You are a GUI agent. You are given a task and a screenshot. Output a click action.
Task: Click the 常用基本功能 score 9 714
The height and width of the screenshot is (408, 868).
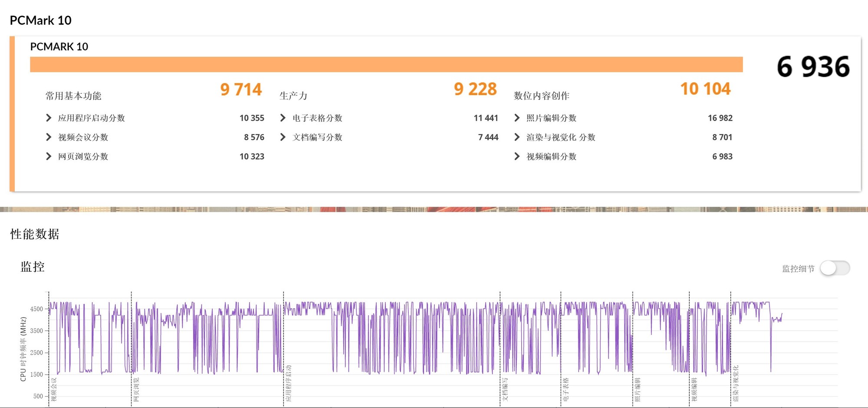coord(241,89)
